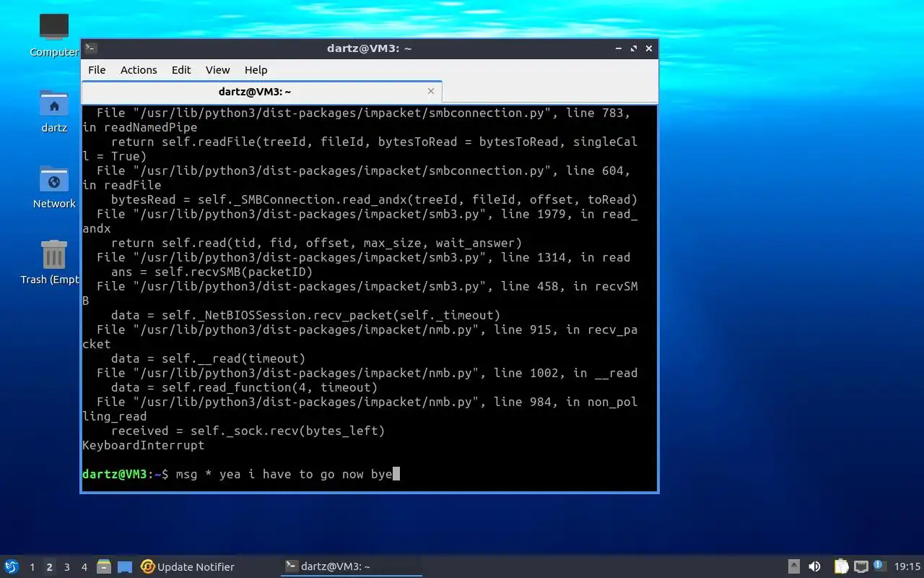
Task: Click the notification alert tray icon
Action: coord(879,566)
